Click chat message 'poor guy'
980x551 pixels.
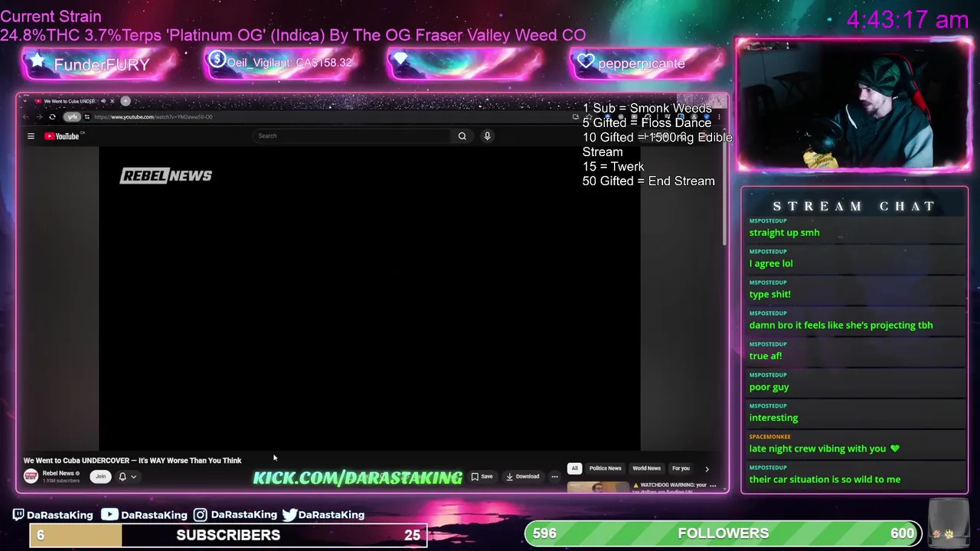(x=769, y=387)
